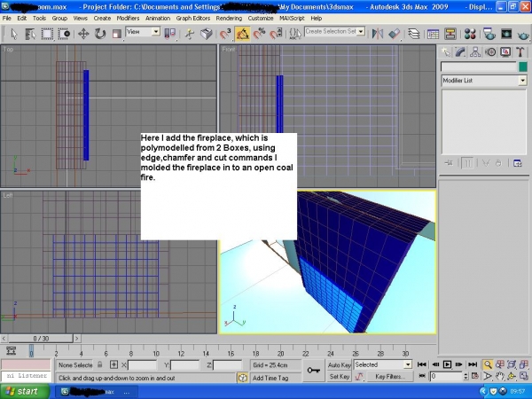This screenshot has width=532, height=399.
Task: Choose Rectangular Selection Region tool
Action: [47, 34]
